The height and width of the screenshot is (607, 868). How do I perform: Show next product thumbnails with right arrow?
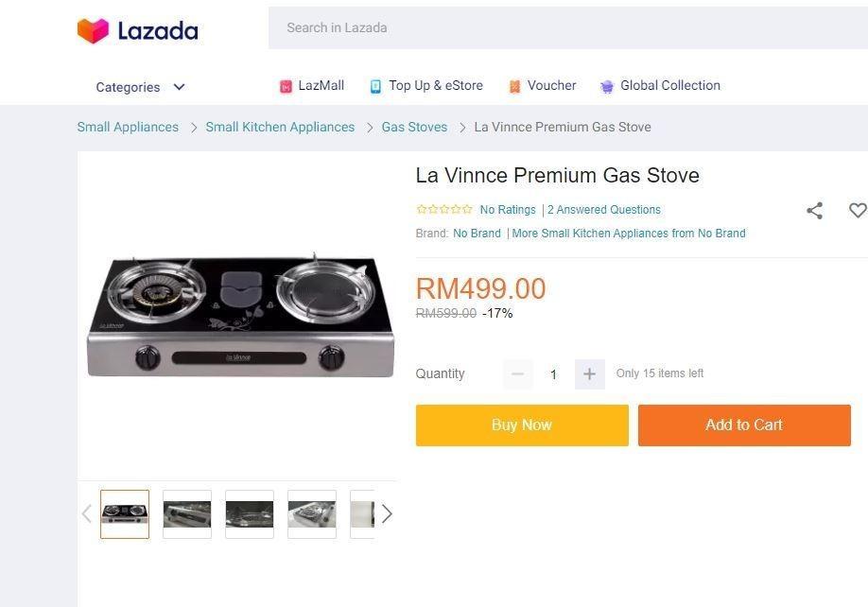click(386, 513)
